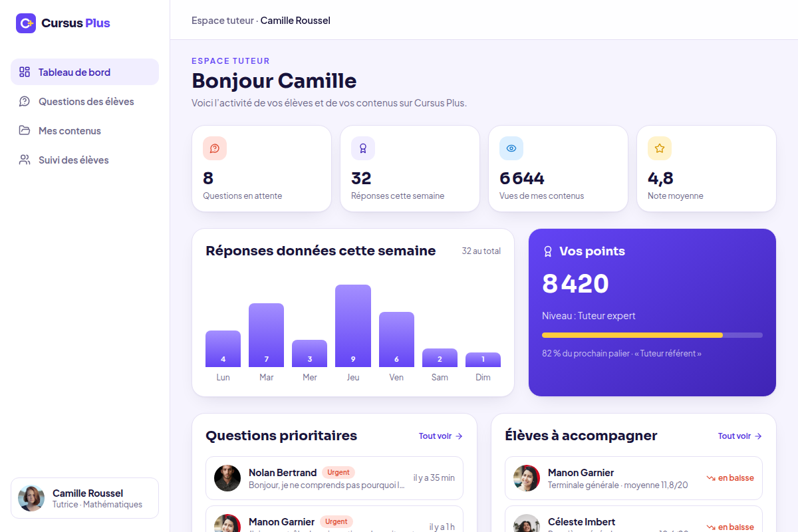Screen dimensions: 798x532
Task: Click 'il y a 35 min' timestamp
Action: [x=434, y=478]
